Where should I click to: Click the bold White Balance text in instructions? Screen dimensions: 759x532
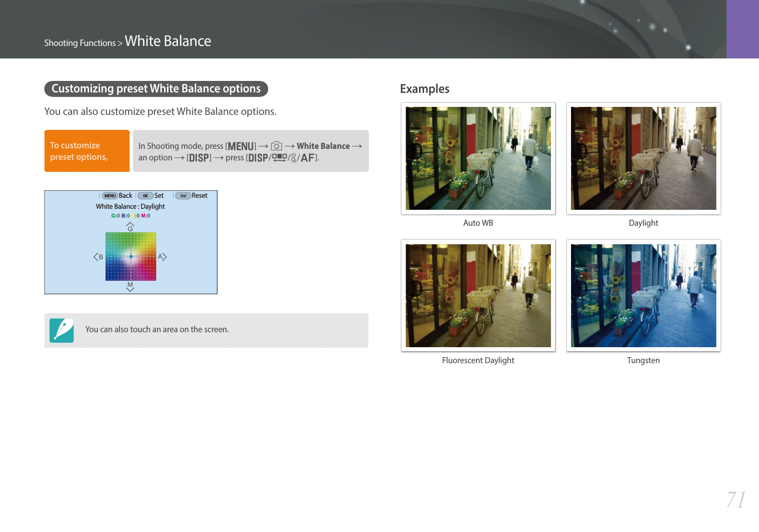pos(323,146)
